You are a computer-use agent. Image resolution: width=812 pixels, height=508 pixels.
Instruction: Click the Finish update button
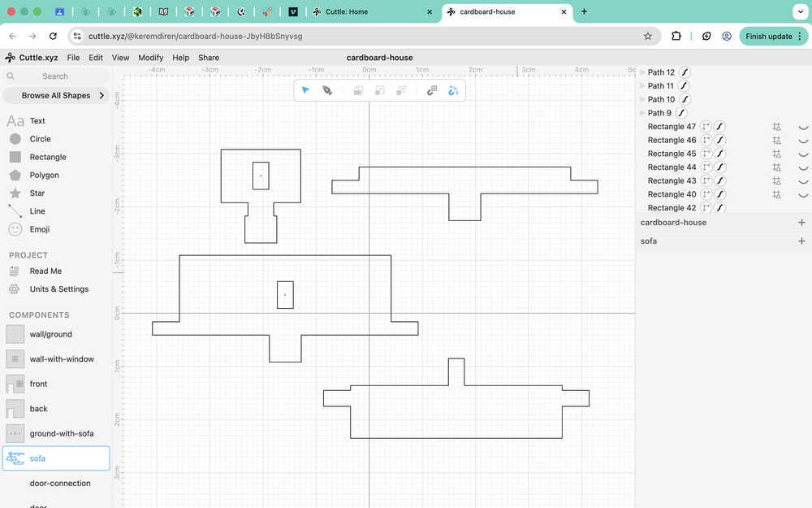[x=773, y=37]
